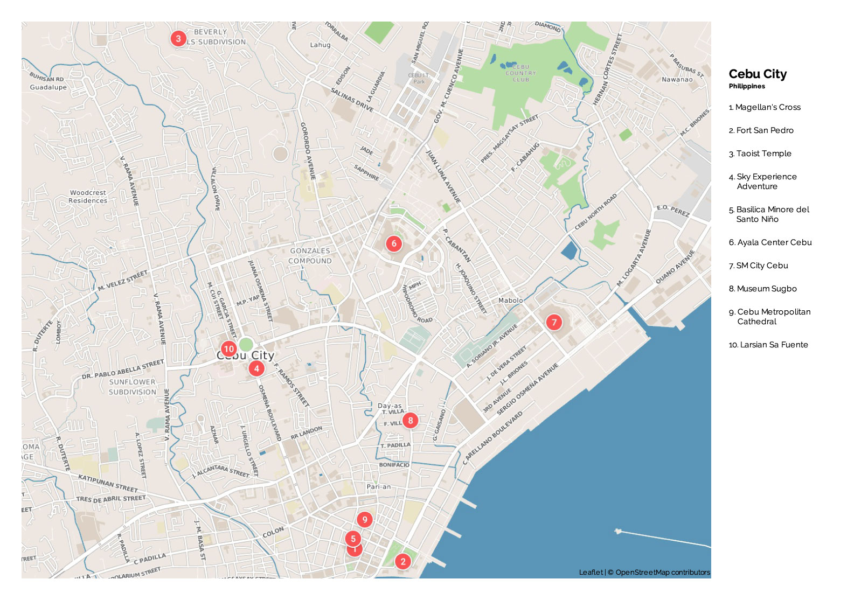Click the Pres. Magsaysay Street label
868x614 pixels.
tap(509, 139)
